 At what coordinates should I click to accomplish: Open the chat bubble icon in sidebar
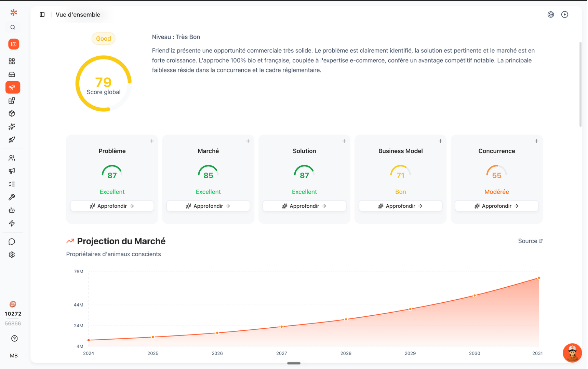pyautogui.click(x=12, y=242)
